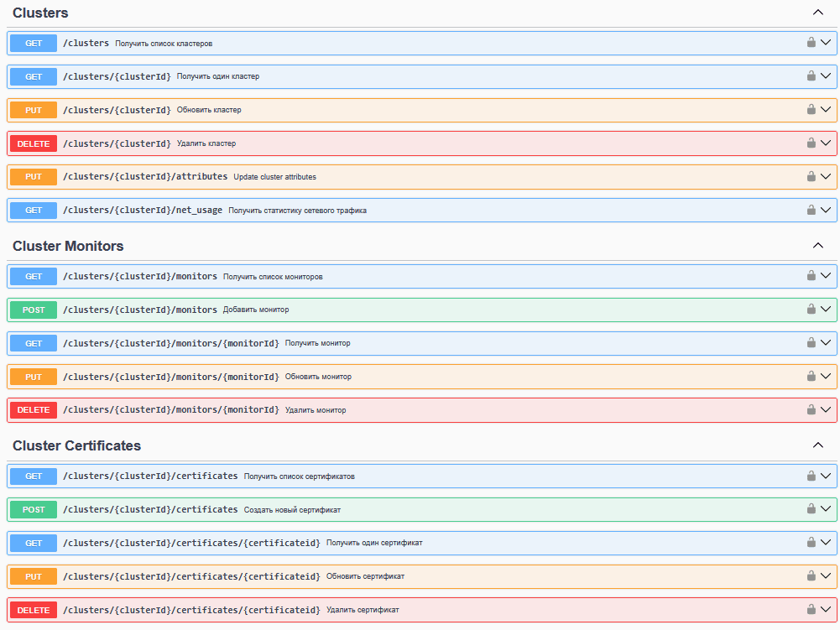The height and width of the screenshot is (630, 840).
Task: Click lock icon on GET /clusters row
Action: click(811, 43)
